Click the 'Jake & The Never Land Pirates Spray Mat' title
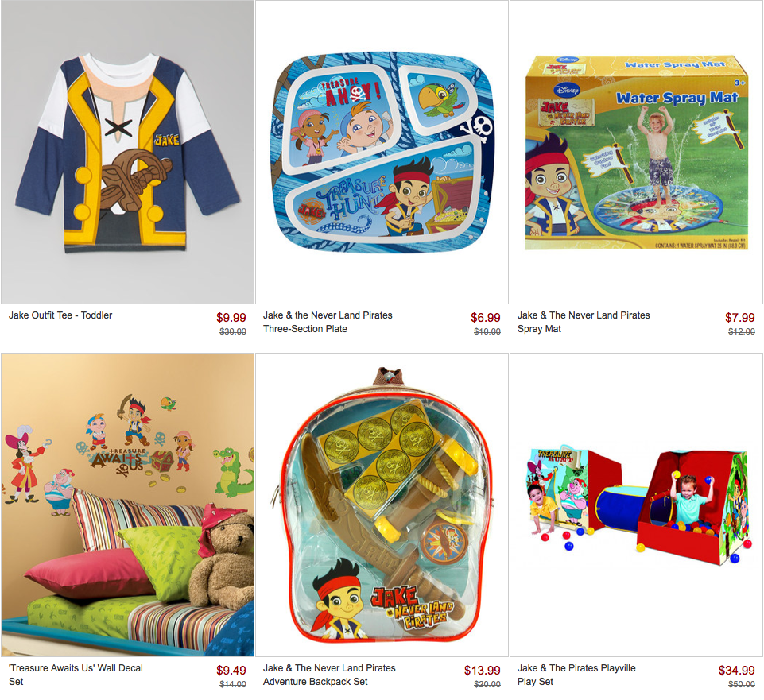764x700 pixels. pos(584,322)
